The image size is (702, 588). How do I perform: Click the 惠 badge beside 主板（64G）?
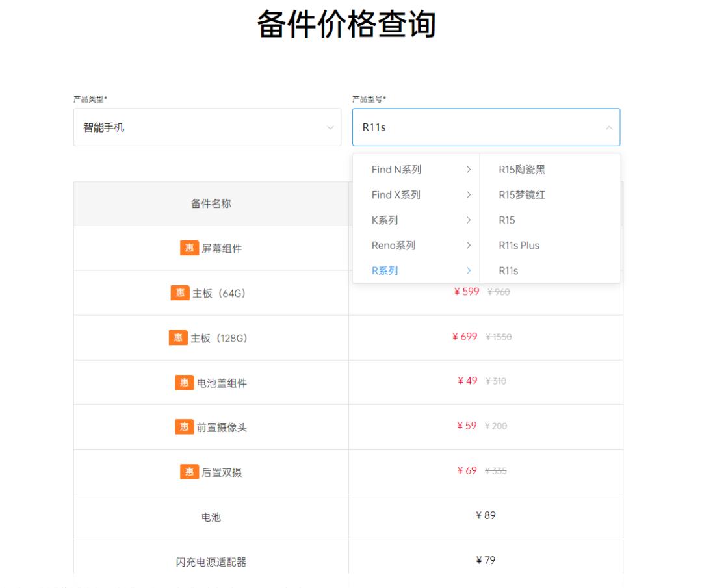tap(180, 293)
